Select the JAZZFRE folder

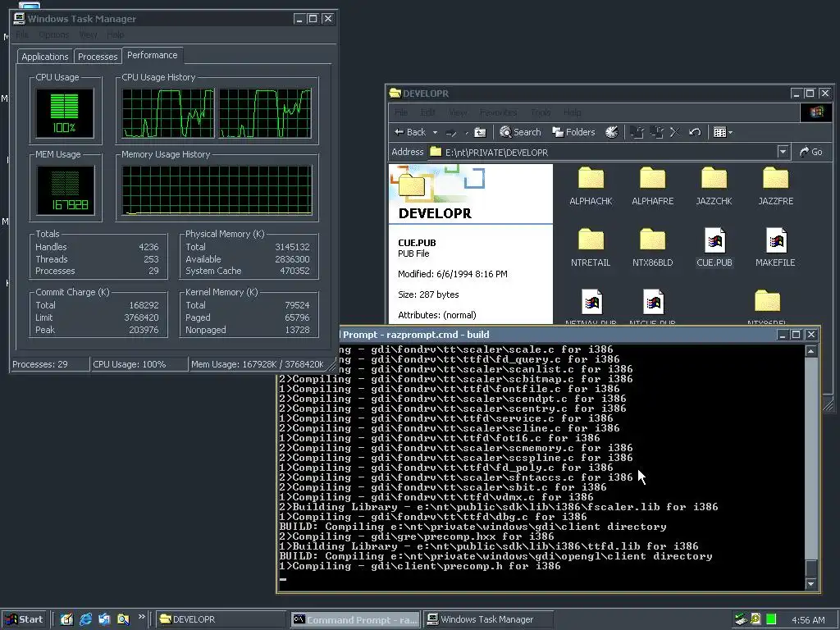pos(776,186)
